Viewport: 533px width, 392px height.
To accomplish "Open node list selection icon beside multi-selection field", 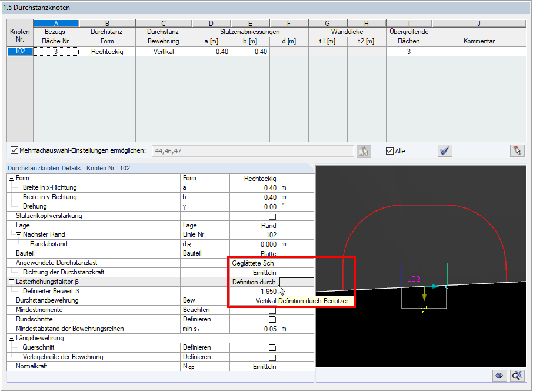I will 363,151.
